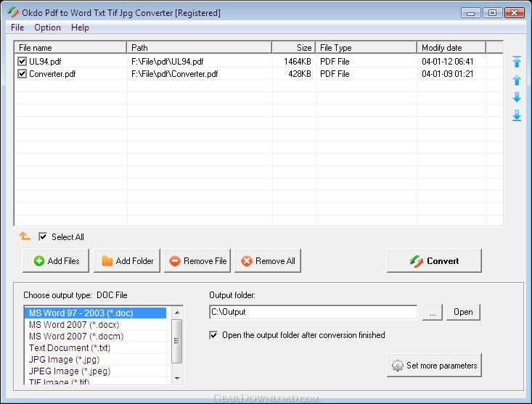This screenshot has height=404, width=532.
Task: Browse for output folder with the ... button
Action: pos(433,312)
